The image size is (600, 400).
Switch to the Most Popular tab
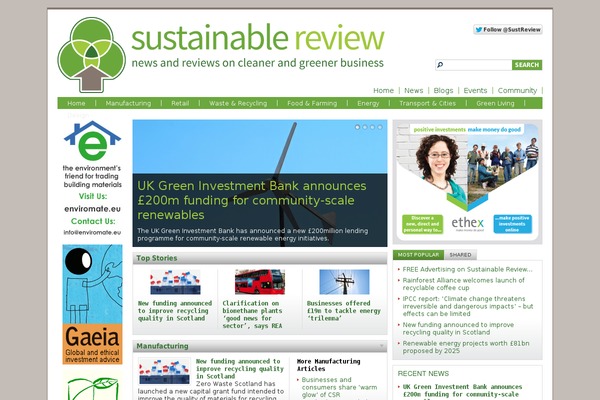click(x=418, y=255)
